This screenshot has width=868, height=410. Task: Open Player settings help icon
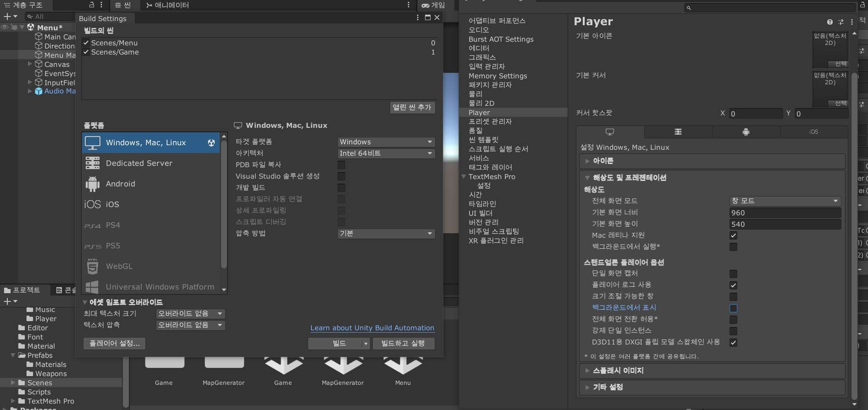[830, 22]
